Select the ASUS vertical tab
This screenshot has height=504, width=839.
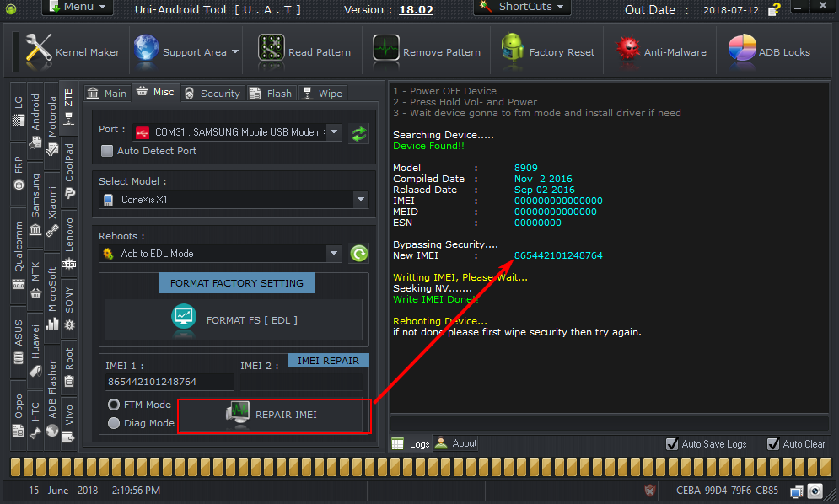click(x=19, y=341)
